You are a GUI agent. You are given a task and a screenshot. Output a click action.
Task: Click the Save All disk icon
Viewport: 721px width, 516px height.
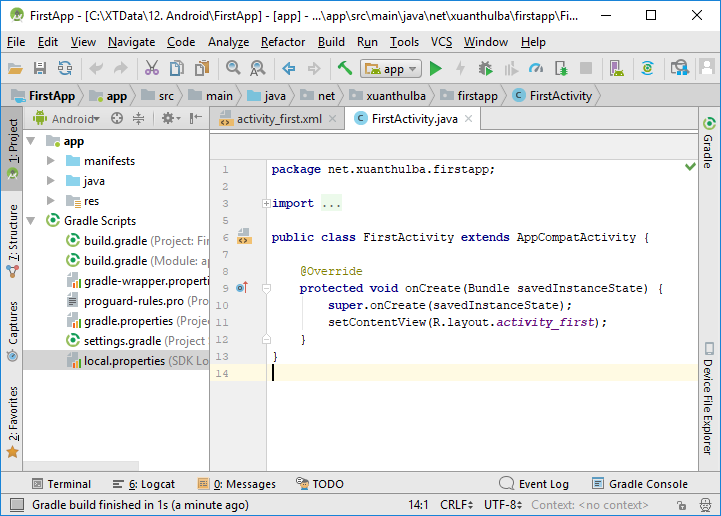pos(40,69)
